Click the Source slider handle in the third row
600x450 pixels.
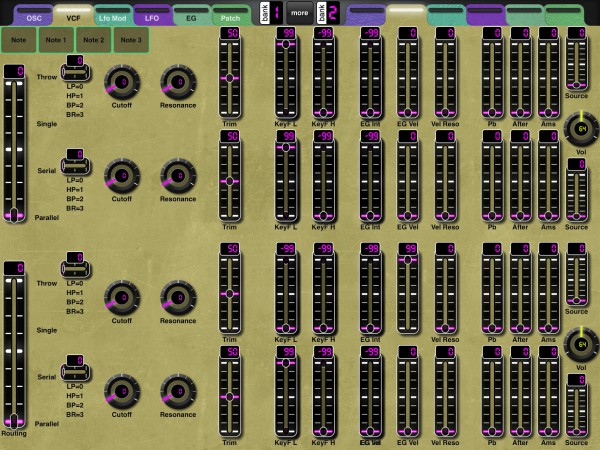click(576, 301)
